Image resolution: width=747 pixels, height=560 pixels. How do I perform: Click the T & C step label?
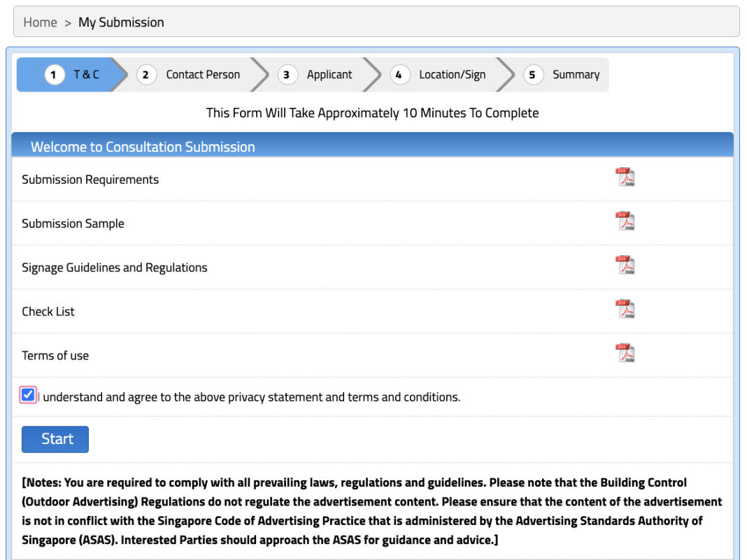coord(86,75)
